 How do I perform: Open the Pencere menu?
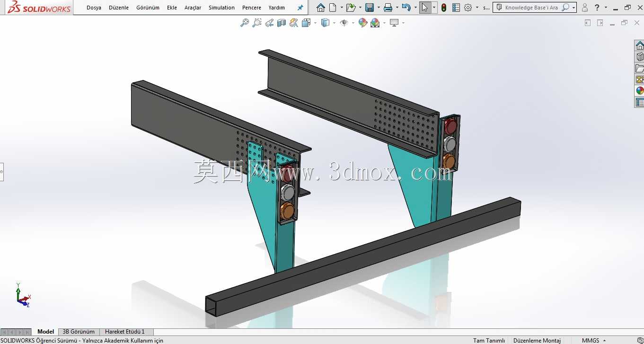(251, 8)
